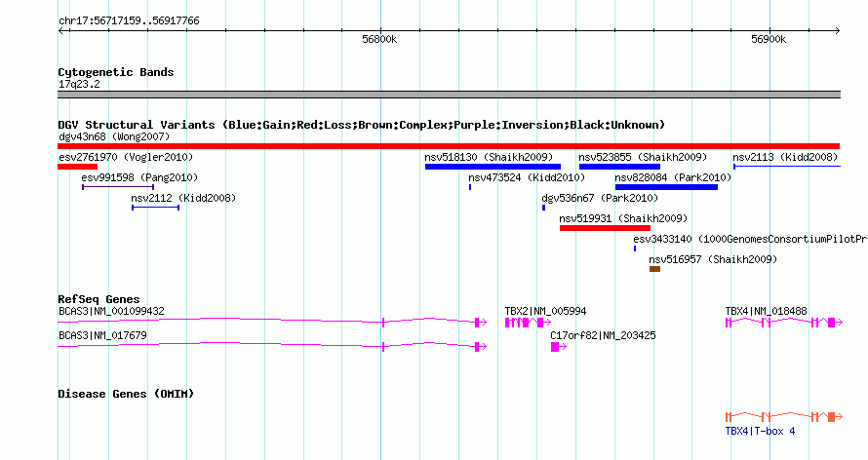Select the magenta TBX4 RefSeq gene glyph
This screenshot has width=868, height=460.
pyautogui.click(x=784, y=323)
